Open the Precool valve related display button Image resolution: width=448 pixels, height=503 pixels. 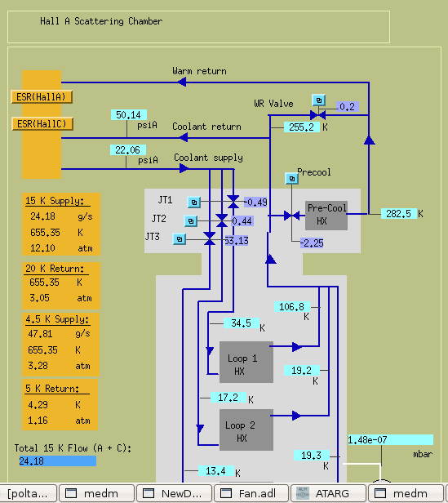coord(292,178)
